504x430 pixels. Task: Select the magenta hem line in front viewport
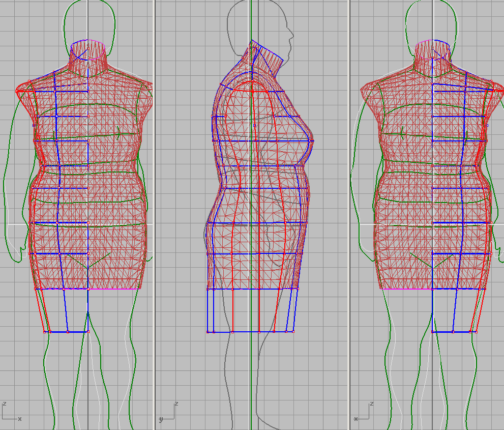(114, 289)
